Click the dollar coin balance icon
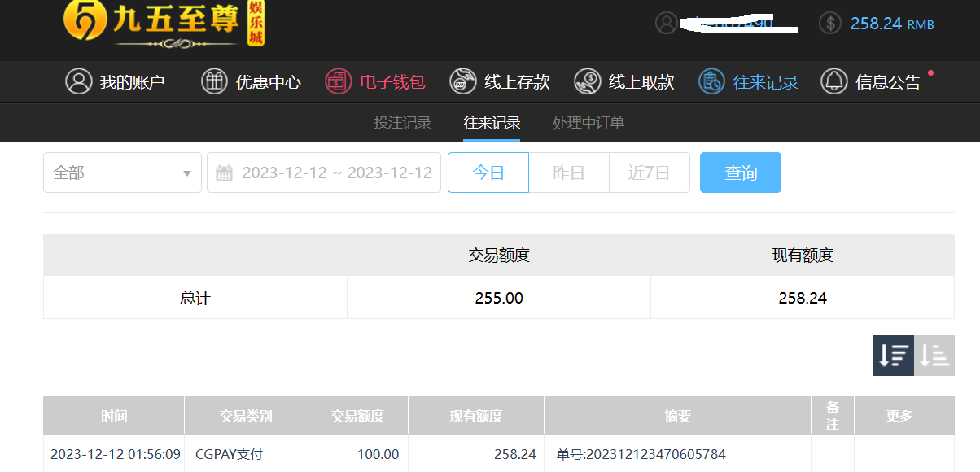 pyautogui.click(x=829, y=23)
